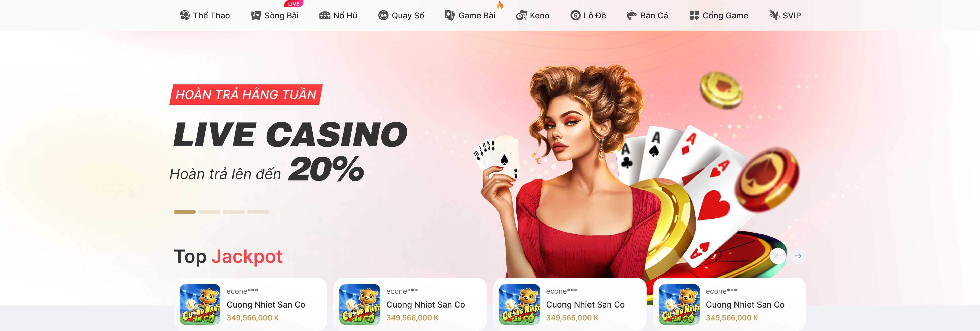Click the Keno ticket icon
The height and width of the screenshot is (331, 980).
pyautogui.click(x=521, y=16)
